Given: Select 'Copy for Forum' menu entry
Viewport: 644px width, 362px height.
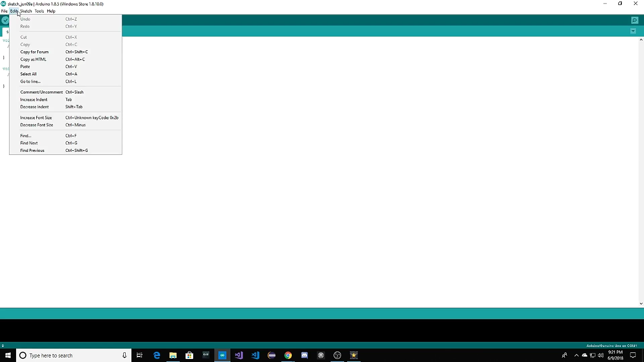Looking at the screenshot, I should 34,52.
